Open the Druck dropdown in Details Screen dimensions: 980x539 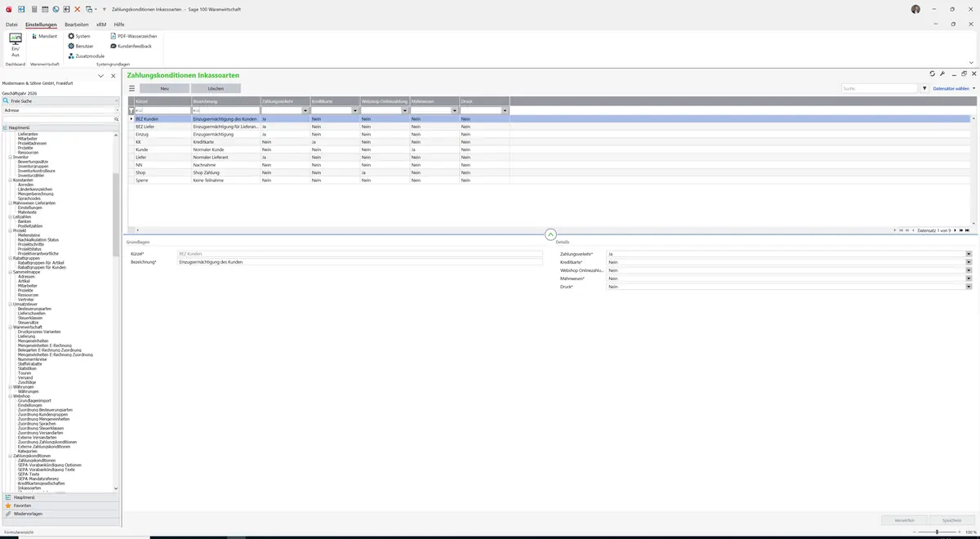coord(969,287)
